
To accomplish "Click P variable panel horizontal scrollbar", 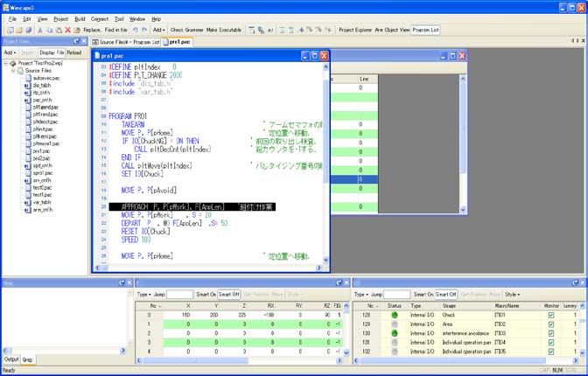I will click(x=239, y=360).
